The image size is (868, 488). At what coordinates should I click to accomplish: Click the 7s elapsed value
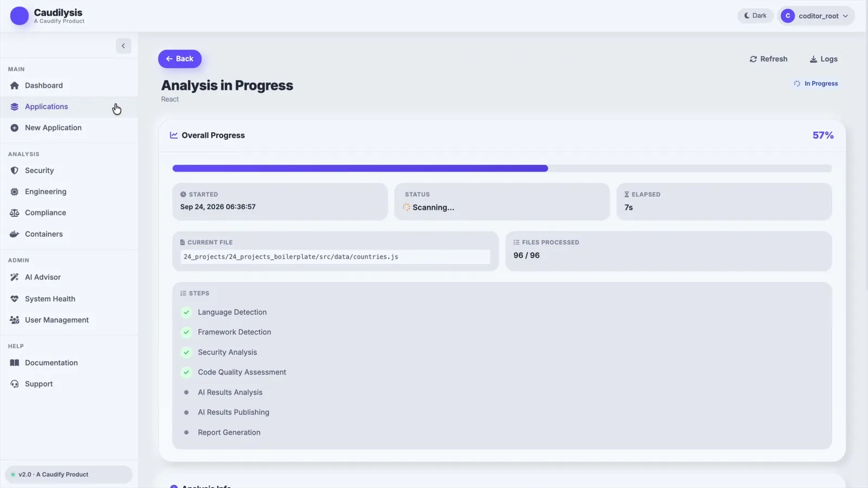(x=628, y=208)
